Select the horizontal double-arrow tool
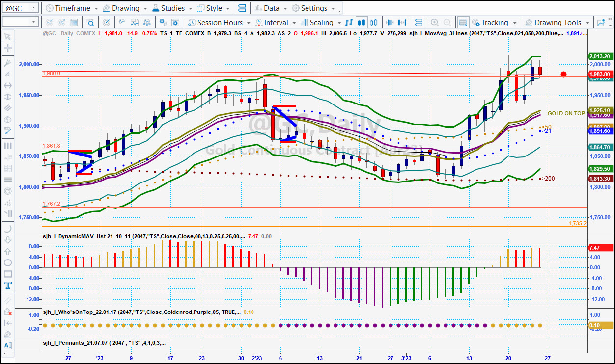Viewport: 615px width, 364px height. click(7, 86)
